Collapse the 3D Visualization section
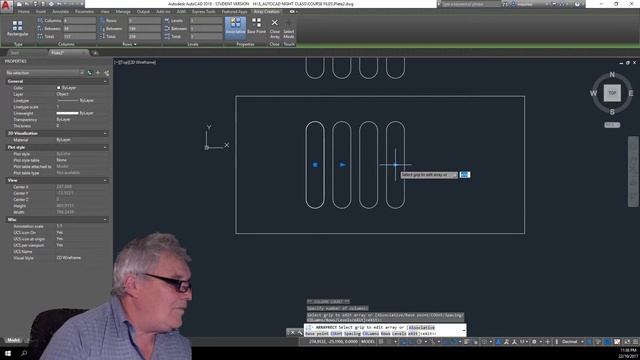 pos(105,133)
